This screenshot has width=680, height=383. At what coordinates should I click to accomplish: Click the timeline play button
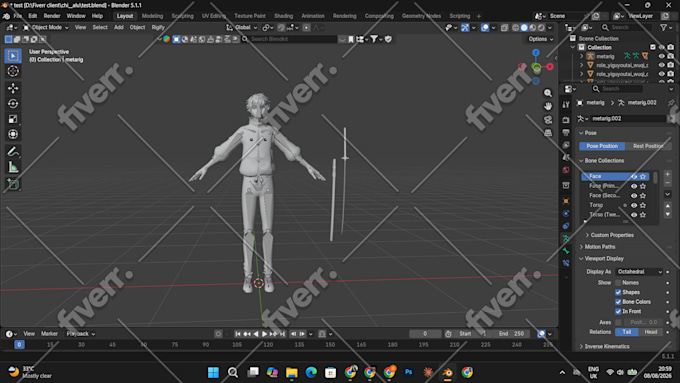point(264,334)
